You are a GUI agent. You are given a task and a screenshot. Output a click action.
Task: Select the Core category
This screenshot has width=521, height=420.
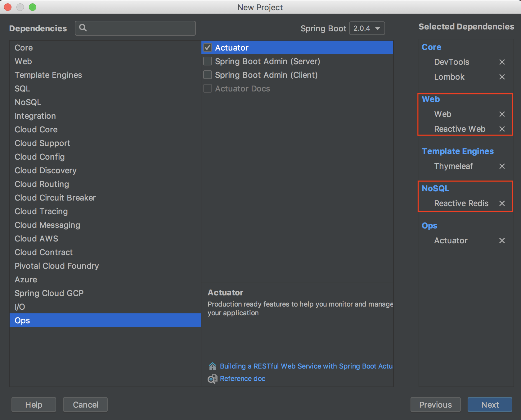(x=105, y=48)
